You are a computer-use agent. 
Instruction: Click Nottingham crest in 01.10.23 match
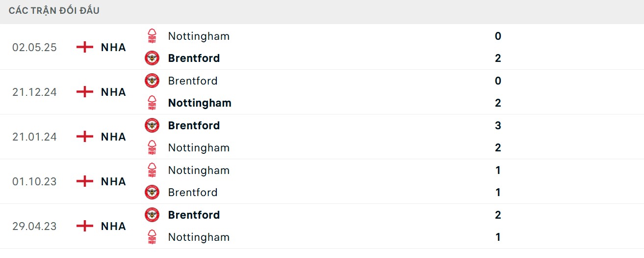click(x=152, y=170)
